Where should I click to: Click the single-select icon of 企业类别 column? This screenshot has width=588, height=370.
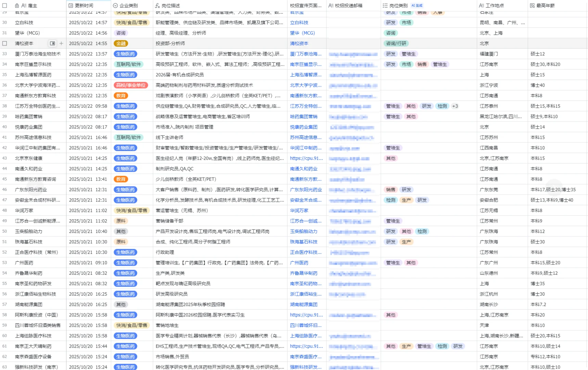115,5
